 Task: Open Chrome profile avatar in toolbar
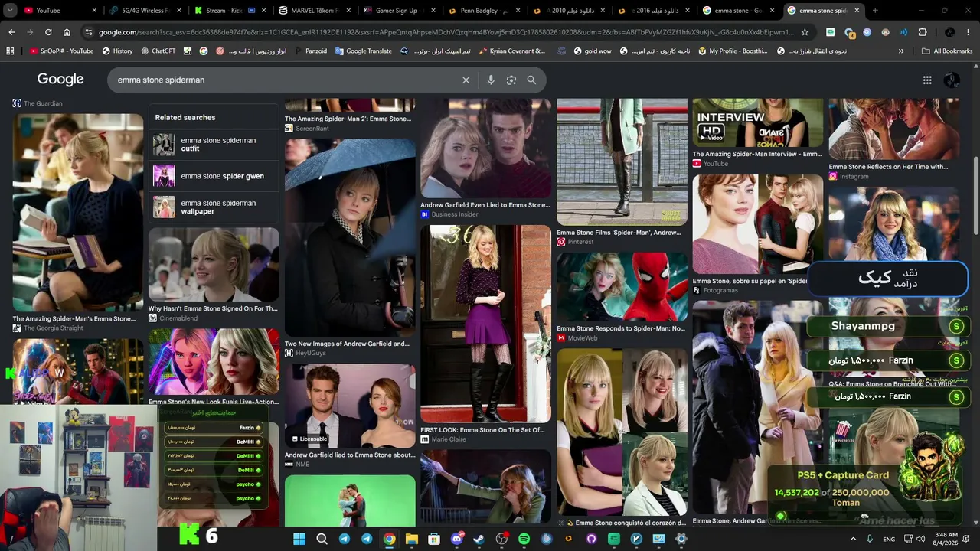[x=950, y=32]
